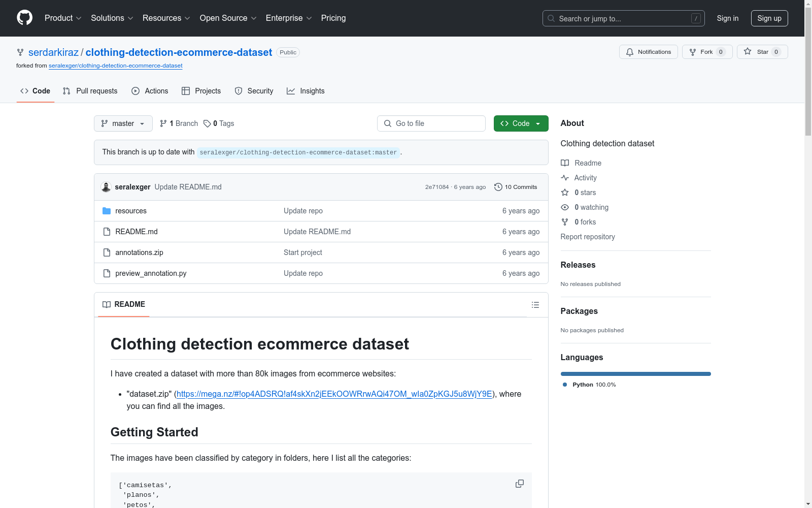Click the 0 Tags link
The width and height of the screenshot is (812, 508).
coord(219,123)
